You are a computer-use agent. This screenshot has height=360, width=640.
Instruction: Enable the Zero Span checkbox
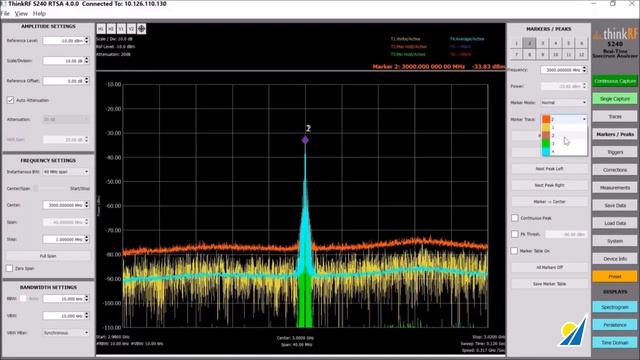(x=9, y=268)
